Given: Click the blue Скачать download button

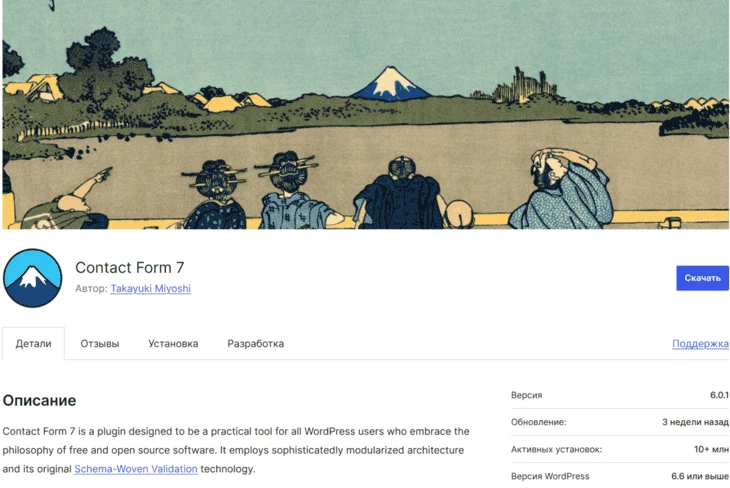Looking at the screenshot, I should (x=702, y=278).
